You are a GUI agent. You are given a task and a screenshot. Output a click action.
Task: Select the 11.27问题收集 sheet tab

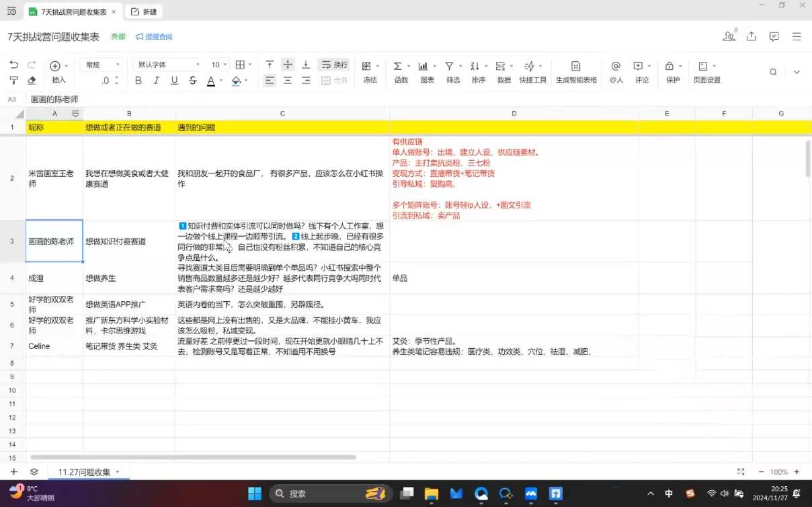pos(86,471)
